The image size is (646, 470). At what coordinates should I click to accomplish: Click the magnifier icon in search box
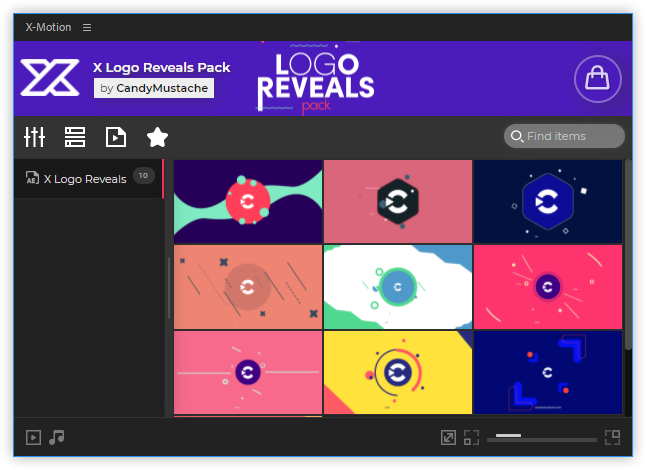(x=517, y=136)
